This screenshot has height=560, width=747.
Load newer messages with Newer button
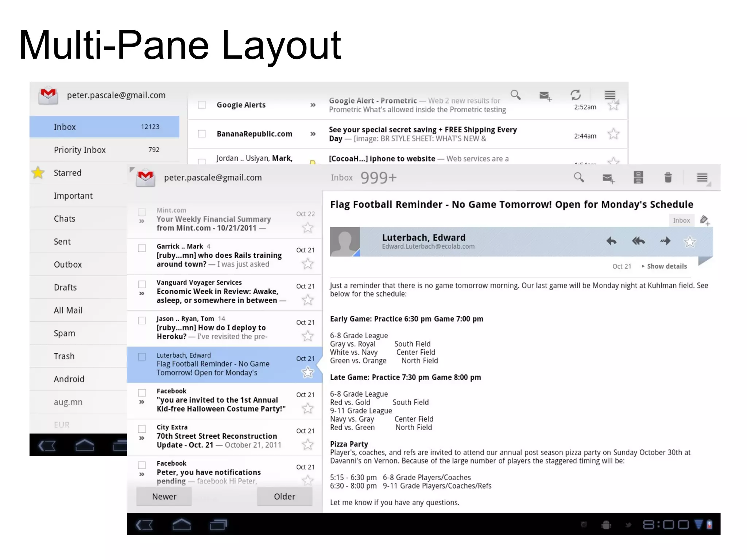pos(164,497)
